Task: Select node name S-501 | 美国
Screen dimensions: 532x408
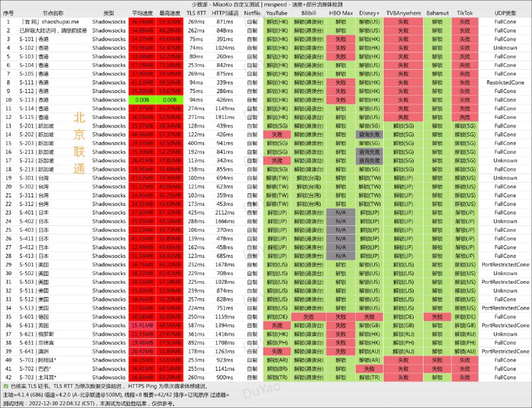Action: pyautogui.click(x=34, y=264)
